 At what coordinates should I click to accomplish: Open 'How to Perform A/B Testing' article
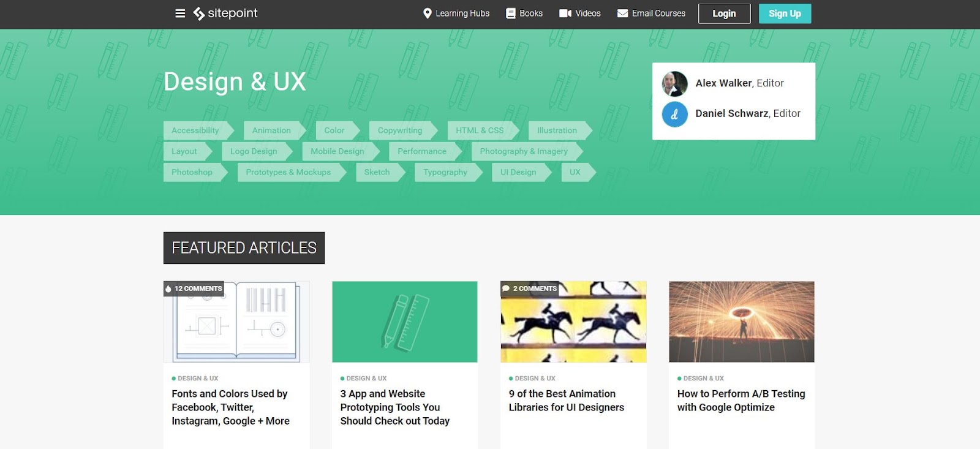point(741,401)
